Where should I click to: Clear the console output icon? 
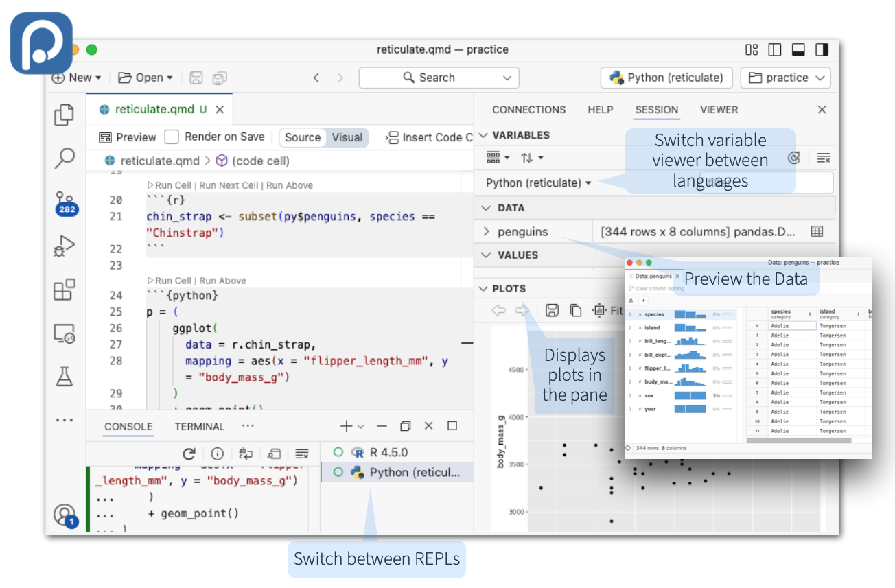302,454
